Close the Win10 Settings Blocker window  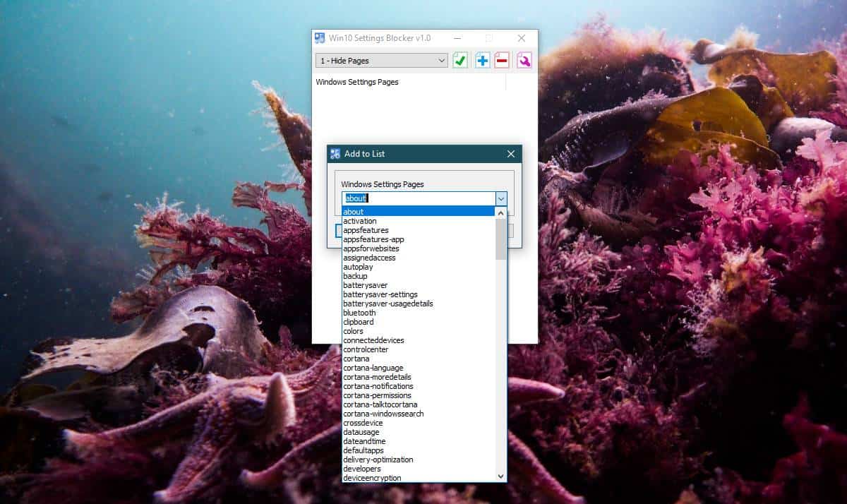(522, 38)
